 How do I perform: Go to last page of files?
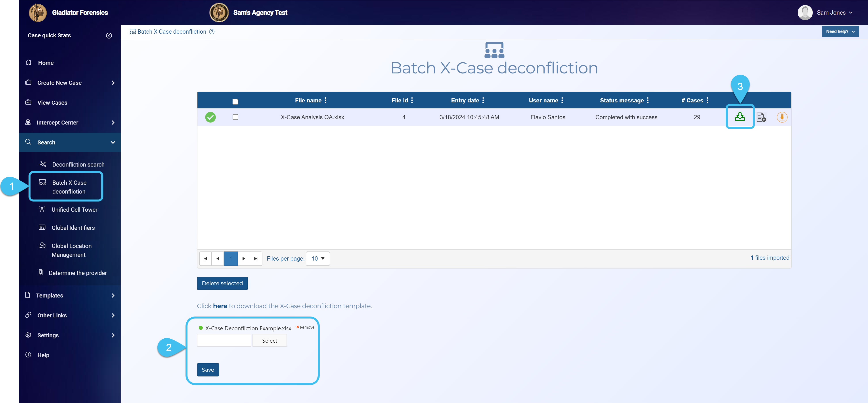point(256,259)
